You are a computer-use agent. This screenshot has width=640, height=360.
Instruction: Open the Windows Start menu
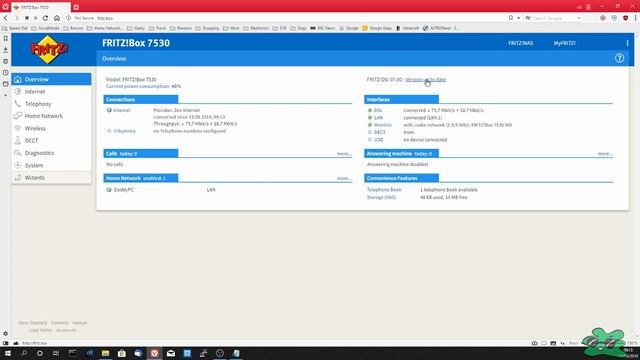click(8, 353)
